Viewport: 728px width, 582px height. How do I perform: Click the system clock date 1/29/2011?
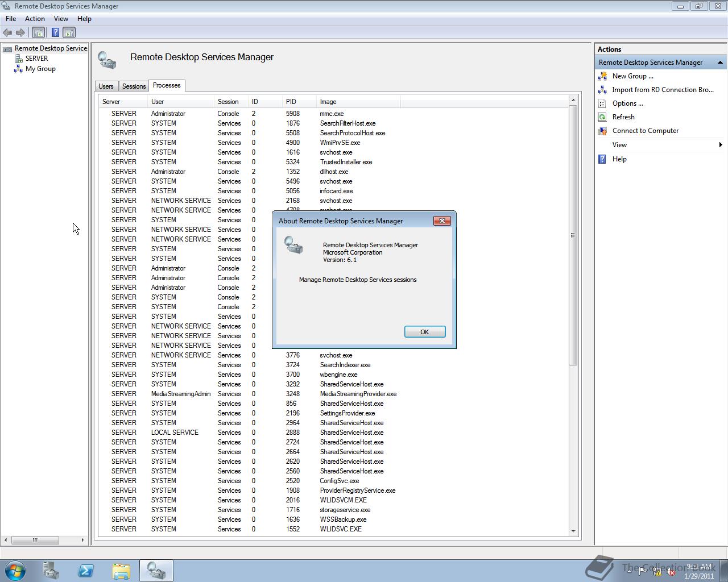pos(699,576)
